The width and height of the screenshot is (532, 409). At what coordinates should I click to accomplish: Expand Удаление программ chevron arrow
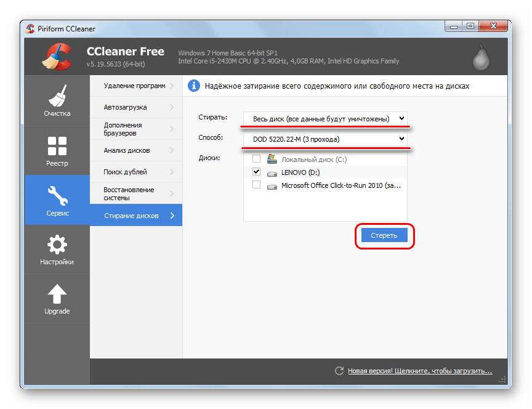tap(172, 86)
